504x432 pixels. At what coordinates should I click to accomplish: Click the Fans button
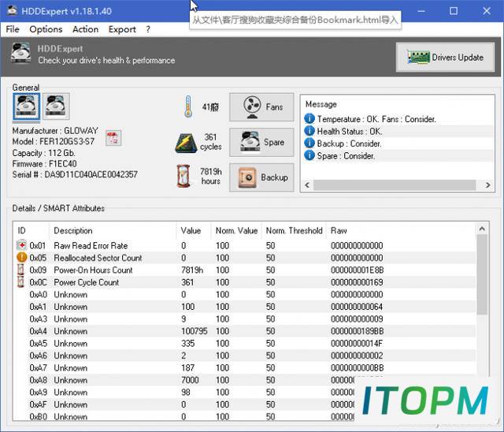point(261,107)
